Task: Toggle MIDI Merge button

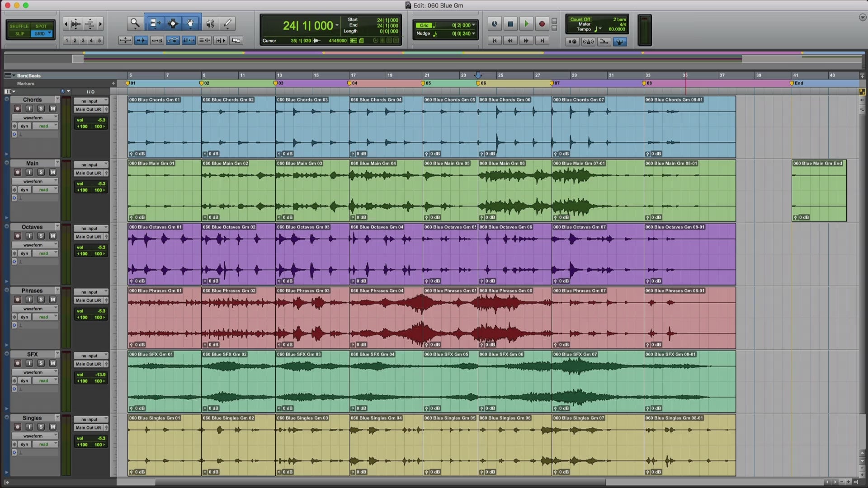Action: click(604, 42)
